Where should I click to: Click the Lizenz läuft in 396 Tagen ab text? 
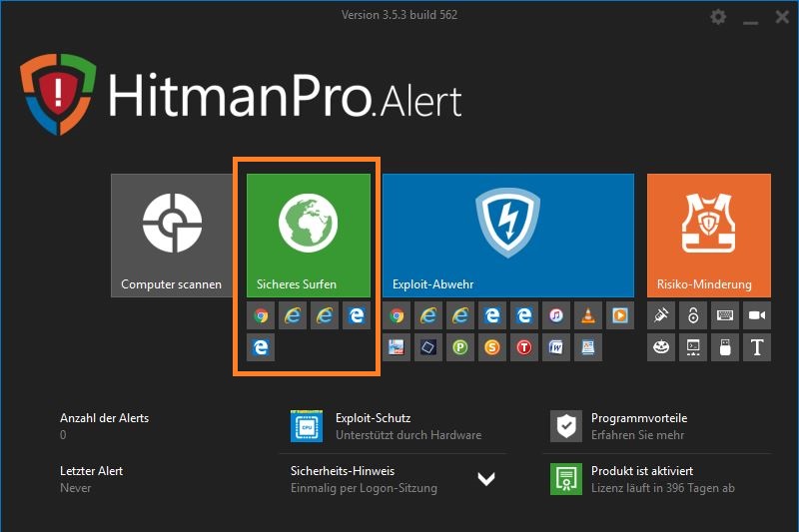click(x=663, y=488)
